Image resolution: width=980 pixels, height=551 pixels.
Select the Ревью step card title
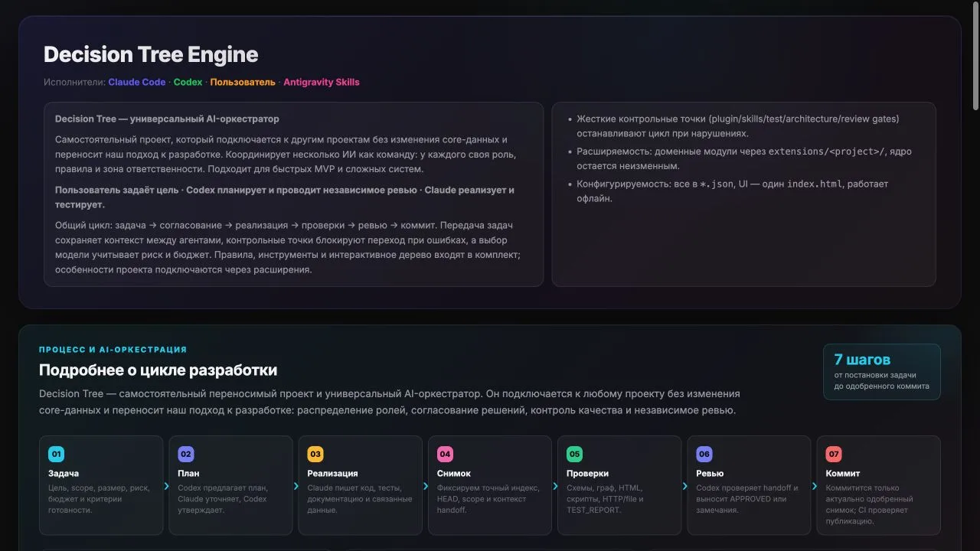coord(710,474)
